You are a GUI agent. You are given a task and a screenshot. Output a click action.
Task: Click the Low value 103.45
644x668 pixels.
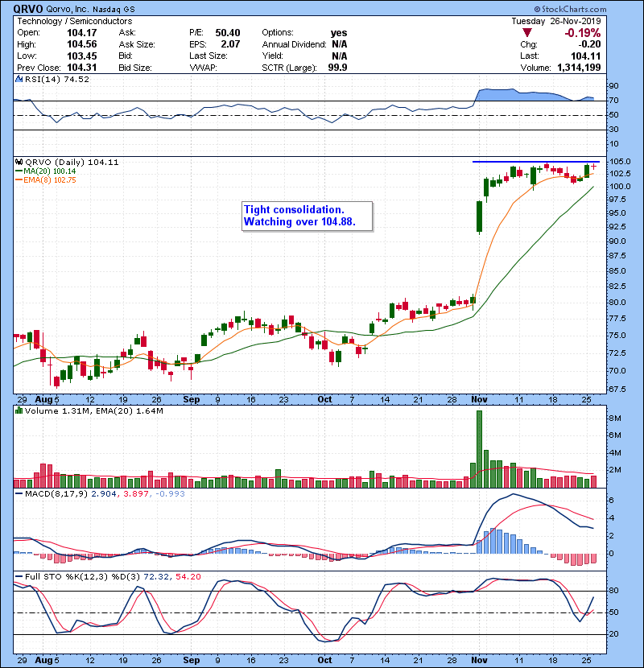[x=82, y=56]
